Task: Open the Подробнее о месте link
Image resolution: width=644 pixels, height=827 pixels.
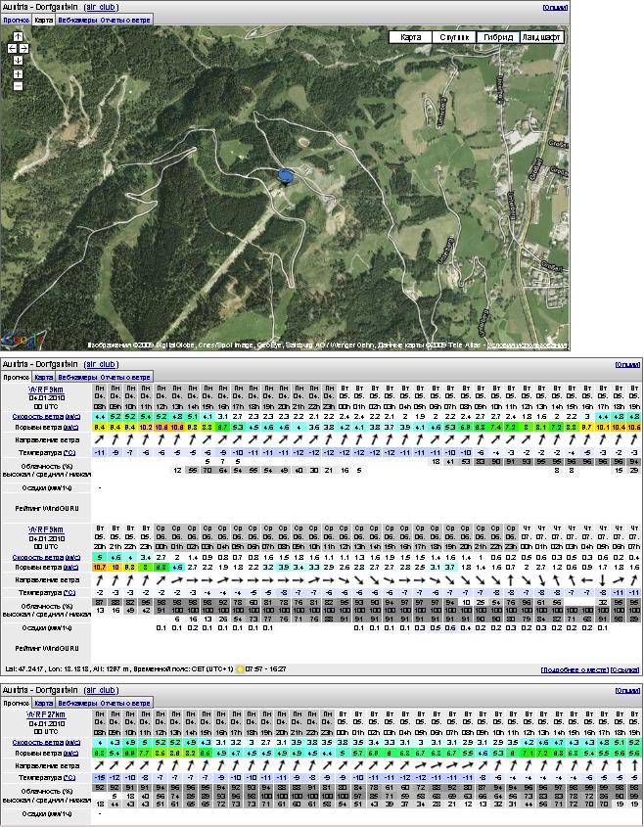Action: [575, 670]
